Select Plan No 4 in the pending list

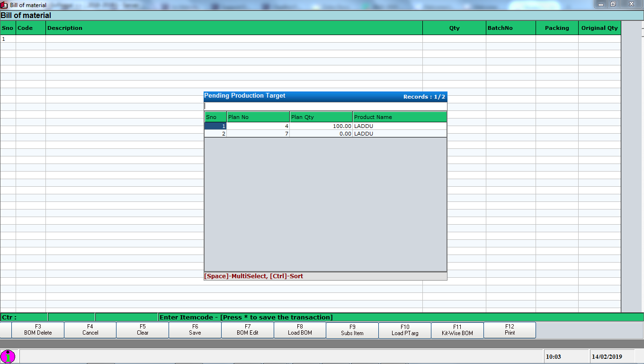[x=258, y=126]
